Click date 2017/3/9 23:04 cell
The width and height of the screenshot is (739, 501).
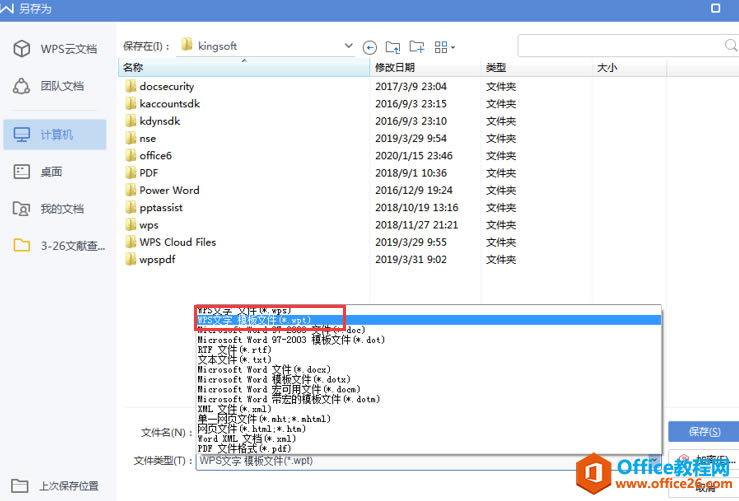point(411,86)
